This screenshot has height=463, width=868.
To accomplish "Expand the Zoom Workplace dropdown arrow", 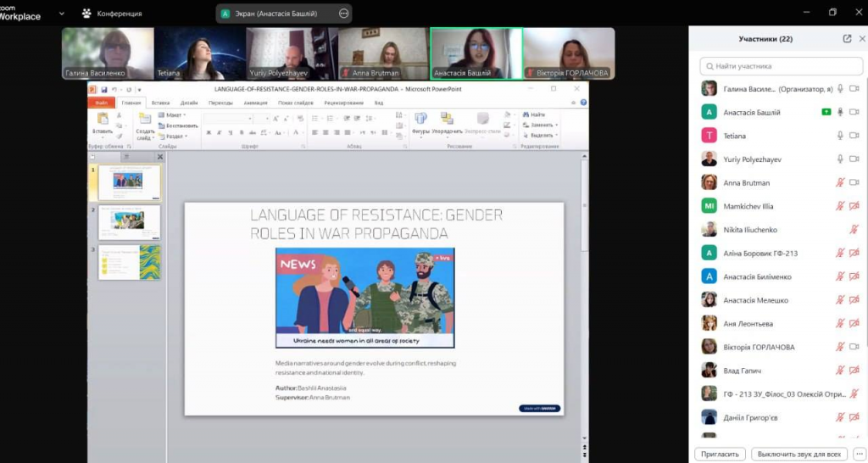I will click(x=61, y=14).
